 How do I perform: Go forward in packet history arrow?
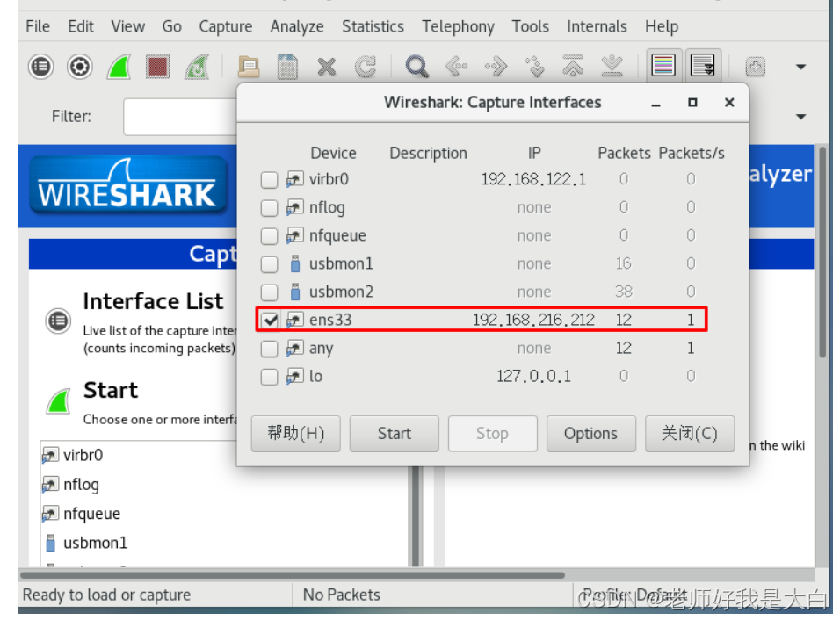(496, 67)
